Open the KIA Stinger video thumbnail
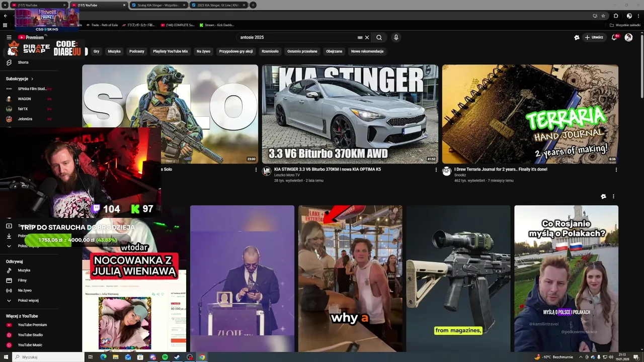This screenshot has width=644, height=362. point(350,114)
